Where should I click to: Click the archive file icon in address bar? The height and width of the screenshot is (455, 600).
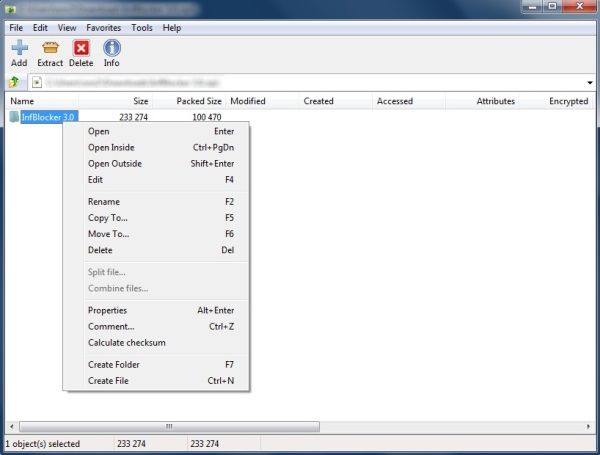(x=37, y=82)
